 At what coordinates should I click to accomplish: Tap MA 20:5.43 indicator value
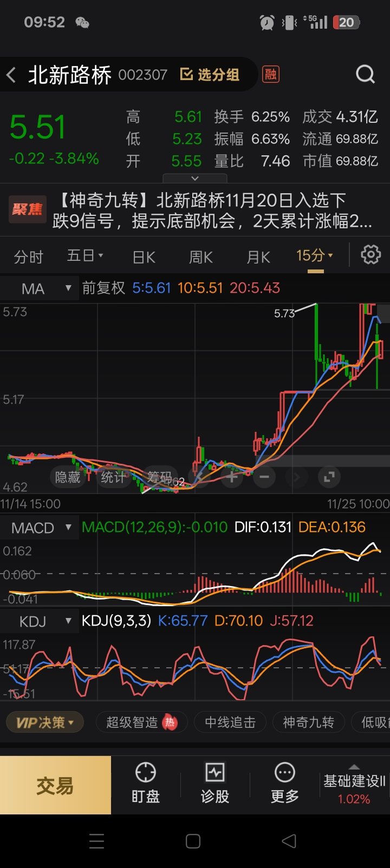pyautogui.click(x=255, y=288)
